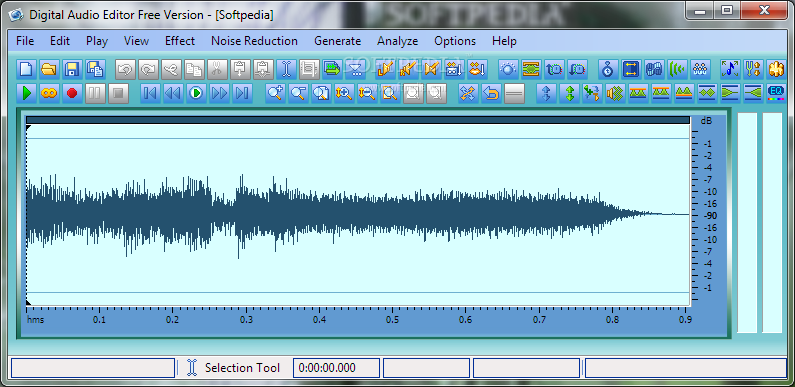
Task: Click the 0.5 mark on time ruler
Action: coord(392,320)
